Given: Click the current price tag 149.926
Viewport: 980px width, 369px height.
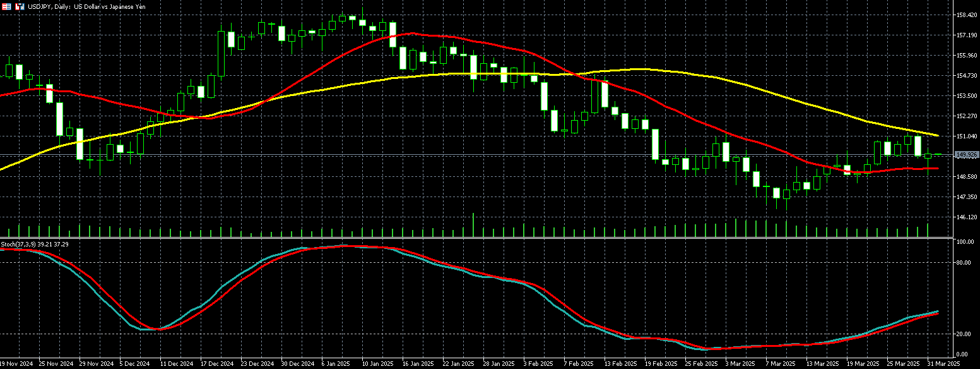Looking at the screenshot, I should point(967,154).
